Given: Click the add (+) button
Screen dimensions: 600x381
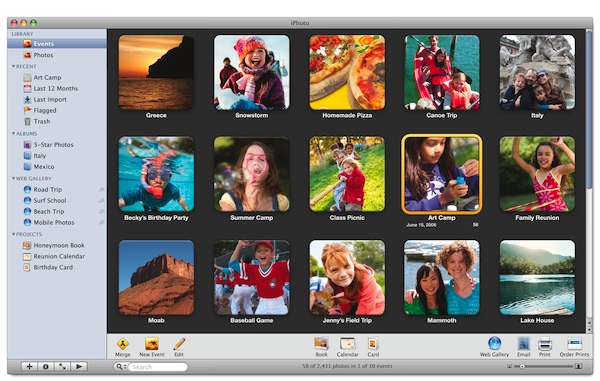Looking at the screenshot, I should (x=29, y=366).
